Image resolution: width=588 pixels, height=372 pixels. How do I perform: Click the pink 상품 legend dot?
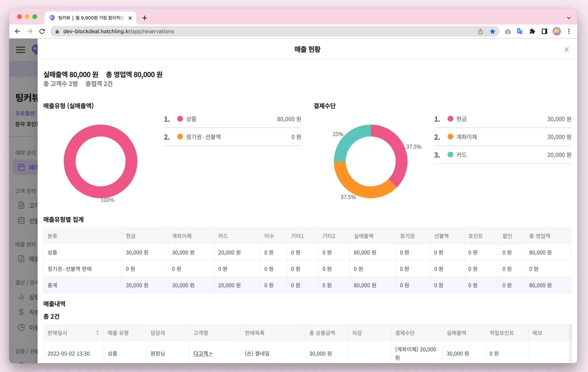point(180,119)
